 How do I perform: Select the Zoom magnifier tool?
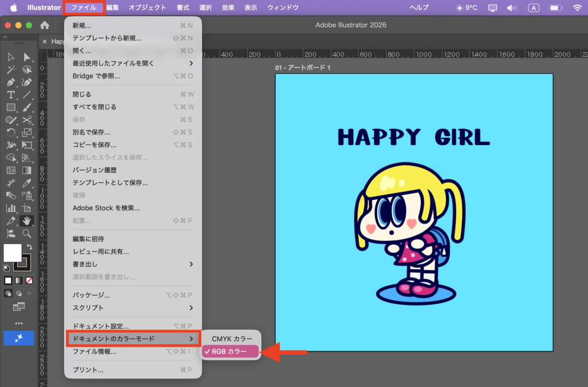pos(26,233)
